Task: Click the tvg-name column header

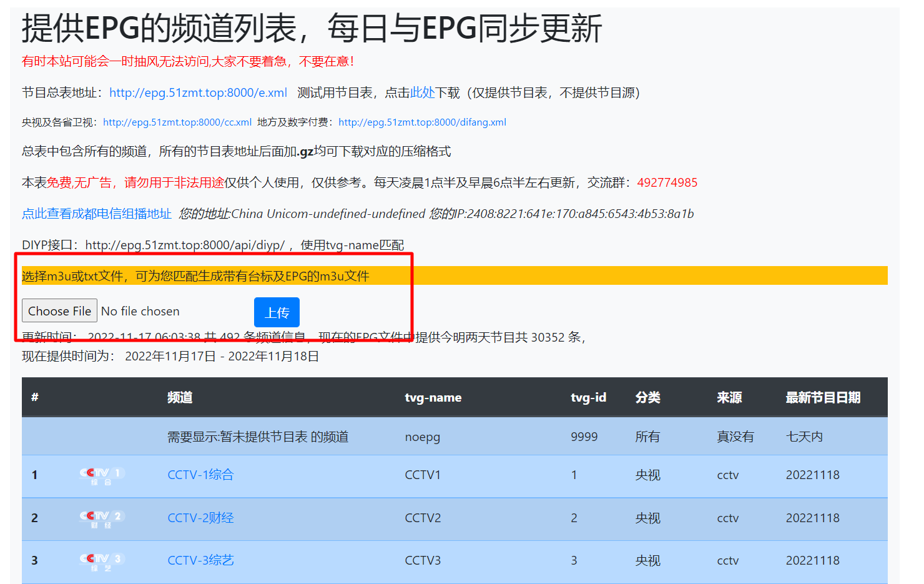Action: click(433, 398)
